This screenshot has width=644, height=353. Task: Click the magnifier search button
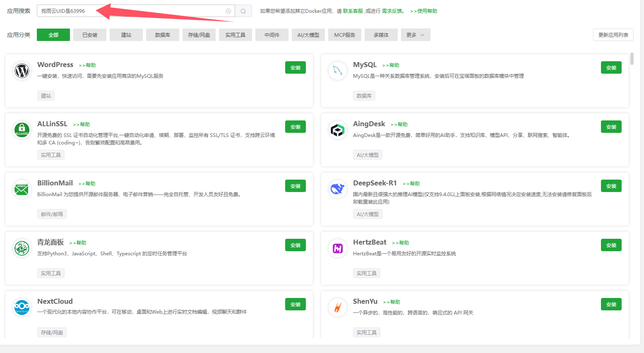point(243,11)
